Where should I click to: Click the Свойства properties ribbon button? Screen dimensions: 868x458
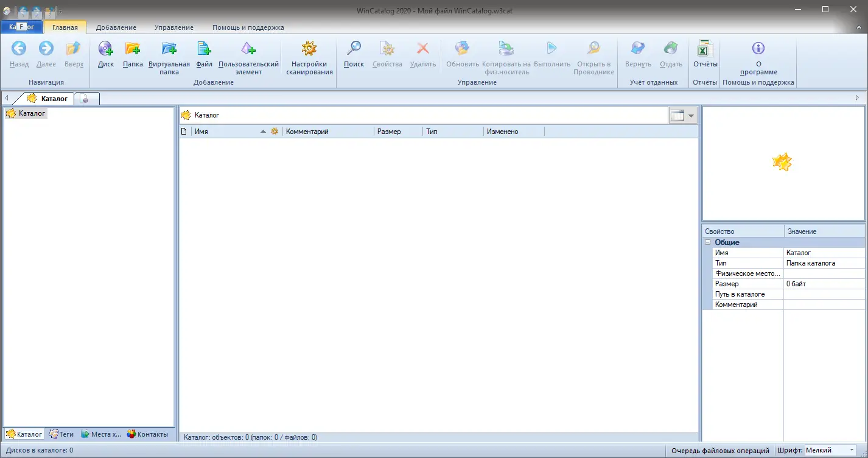click(387, 54)
